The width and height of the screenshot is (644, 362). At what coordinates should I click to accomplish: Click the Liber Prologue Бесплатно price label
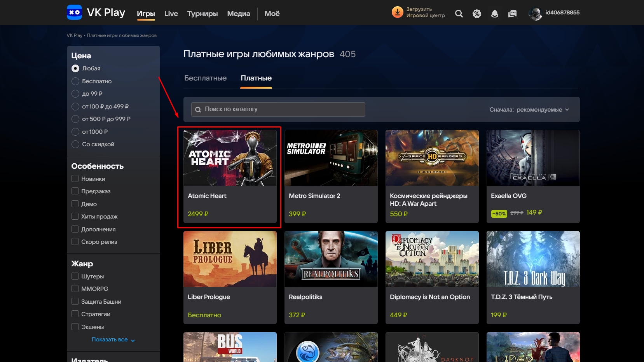204,315
